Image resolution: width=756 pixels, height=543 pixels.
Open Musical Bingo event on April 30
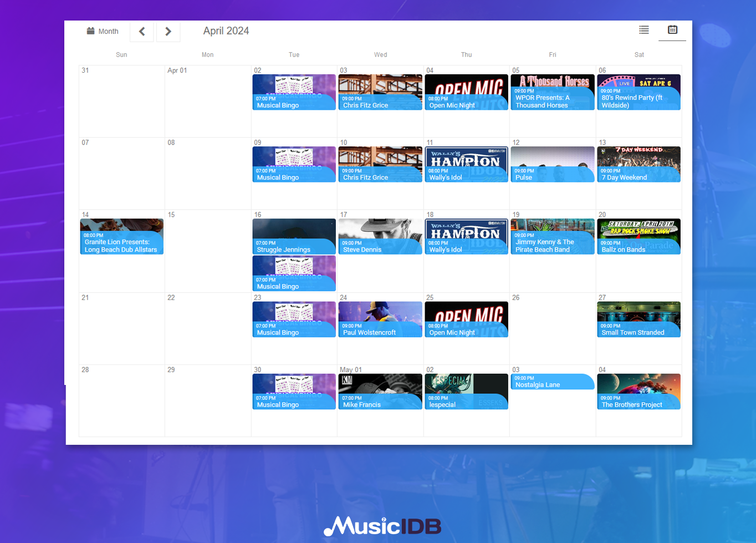[x=294, y=392]
